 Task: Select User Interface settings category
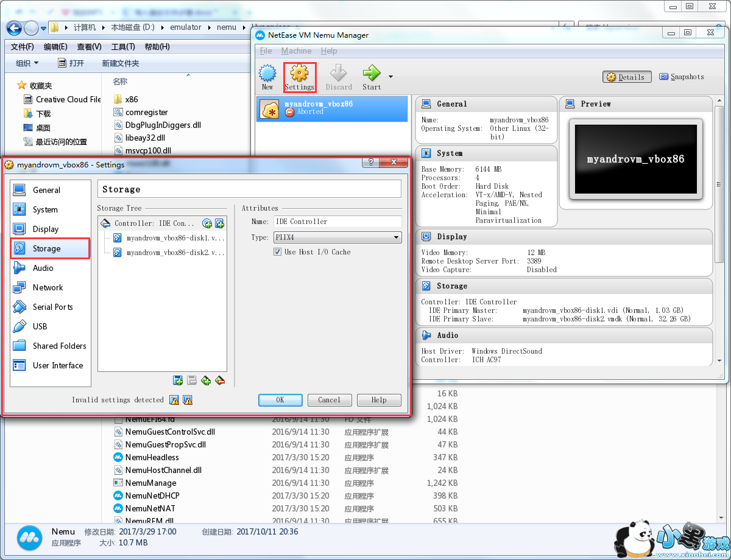coord(51,365)
